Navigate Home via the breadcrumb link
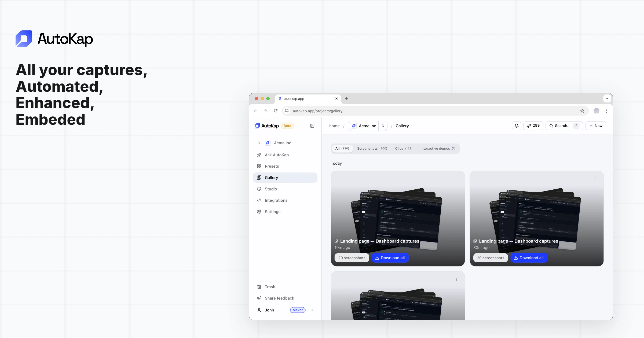The width and height of the screenshot is (644, 338). [334, 126]
